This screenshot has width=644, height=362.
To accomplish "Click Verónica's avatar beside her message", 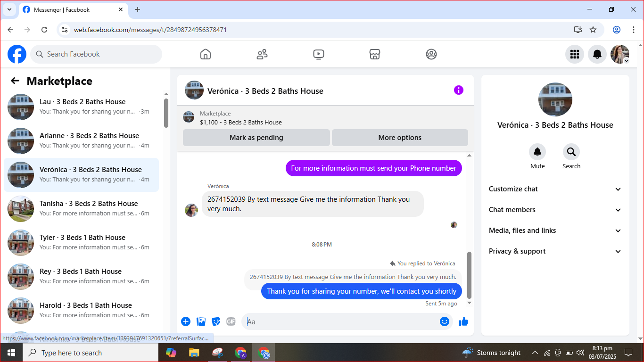I will 191,210.
